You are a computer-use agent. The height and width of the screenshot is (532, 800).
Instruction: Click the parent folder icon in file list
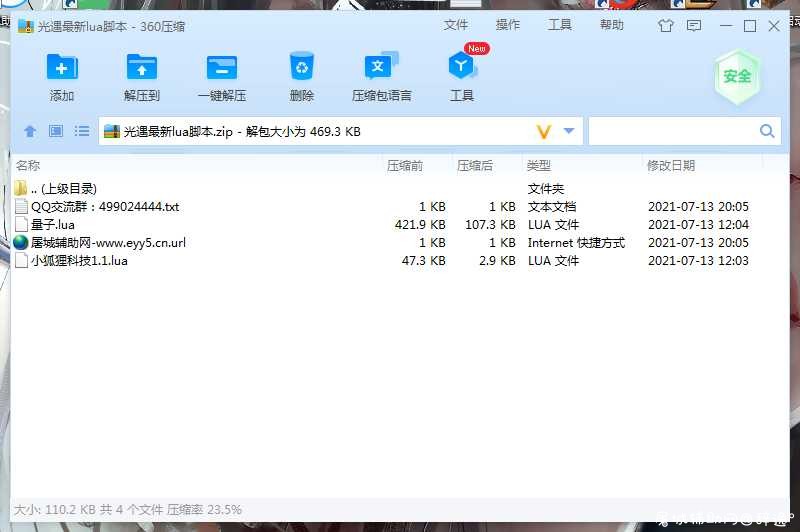click(x=20, y=188)
